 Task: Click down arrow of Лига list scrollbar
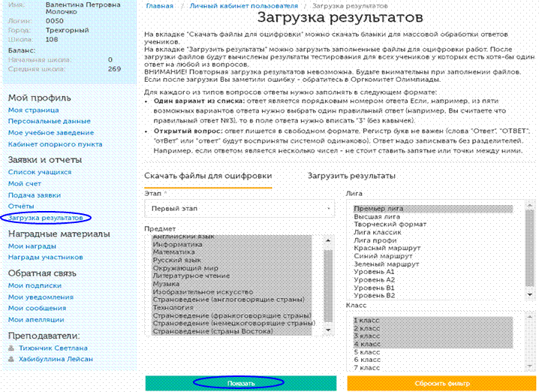530,294
